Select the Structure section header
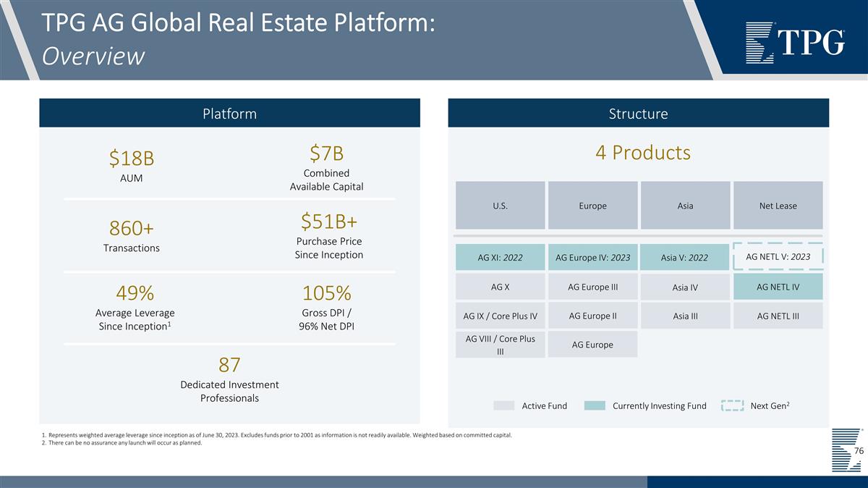The height and width of the screenshot is (488, 868). (638, 114)
